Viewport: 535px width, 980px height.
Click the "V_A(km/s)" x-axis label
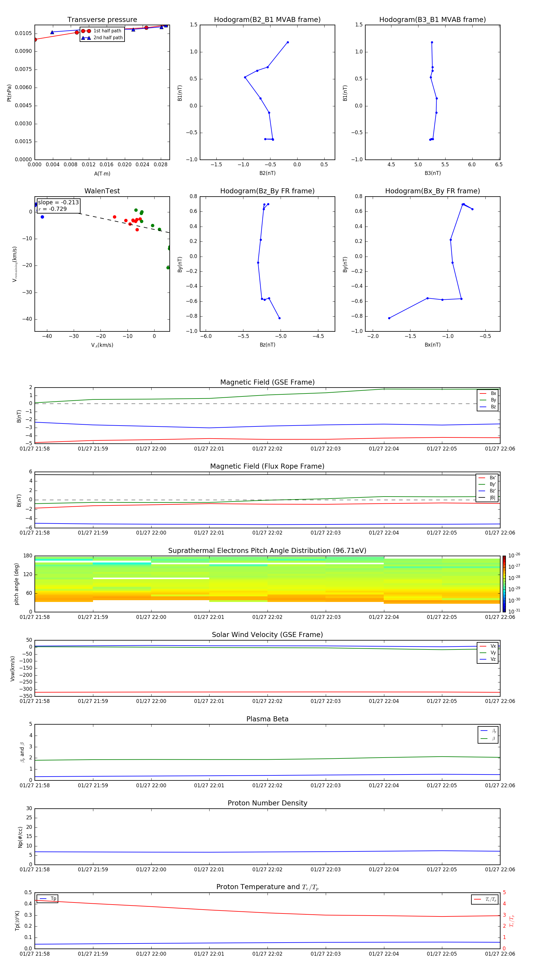tap(102, 345)
